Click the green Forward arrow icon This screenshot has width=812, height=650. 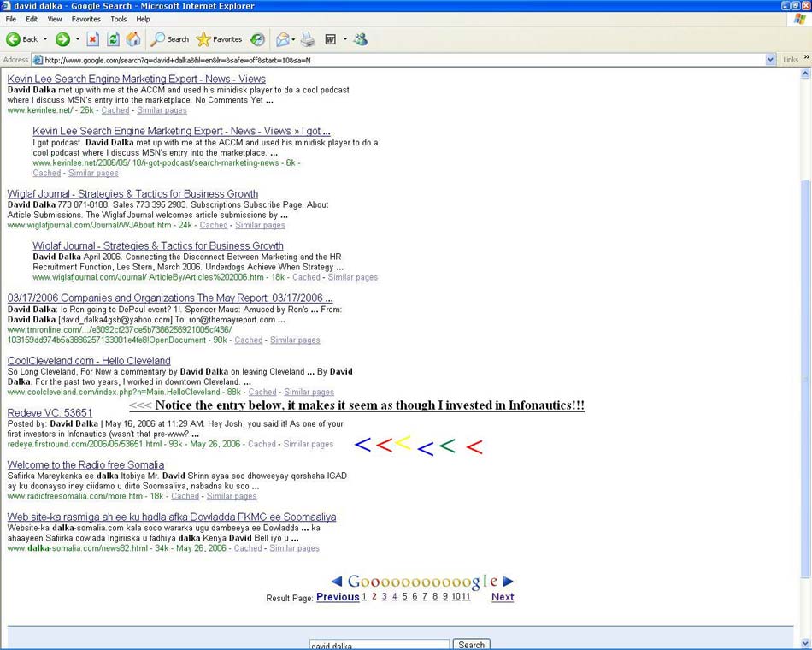62,39
